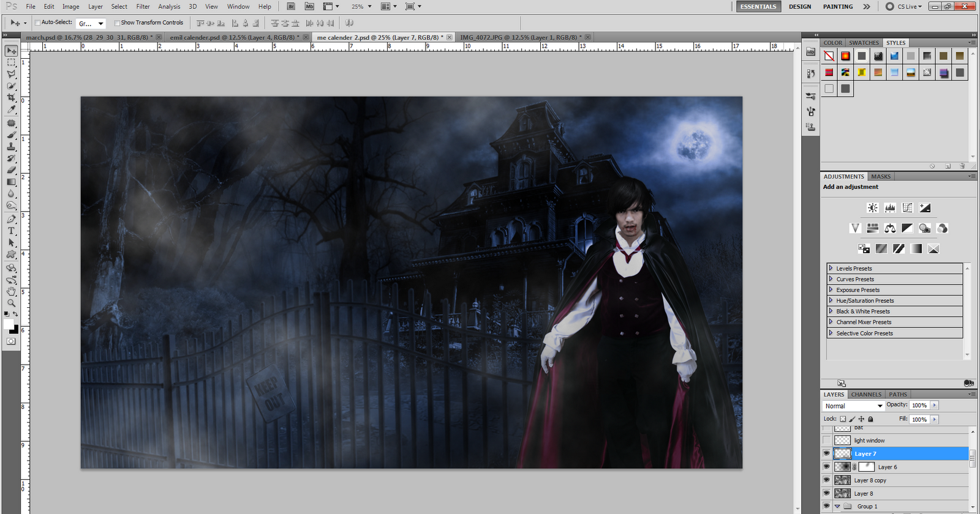Switch to the Masks tab
Screen dimensions: 980x514
(x=881, y=176)
